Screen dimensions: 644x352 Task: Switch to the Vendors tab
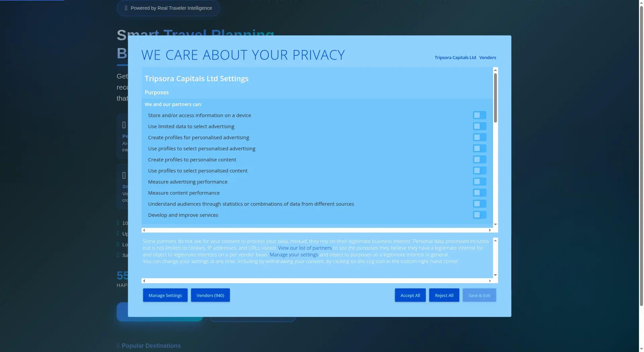tap(487, 58)
